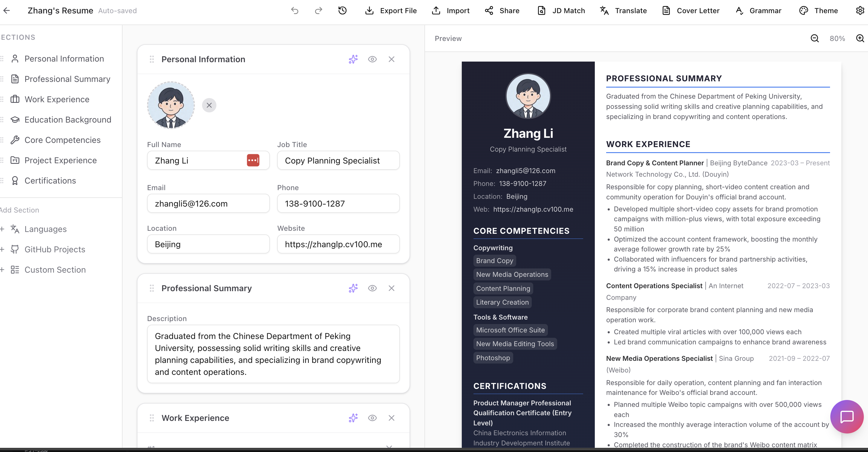868x452 pixels.
Task: Open the red quick-edit icon in Full Name
Action: 253,160
